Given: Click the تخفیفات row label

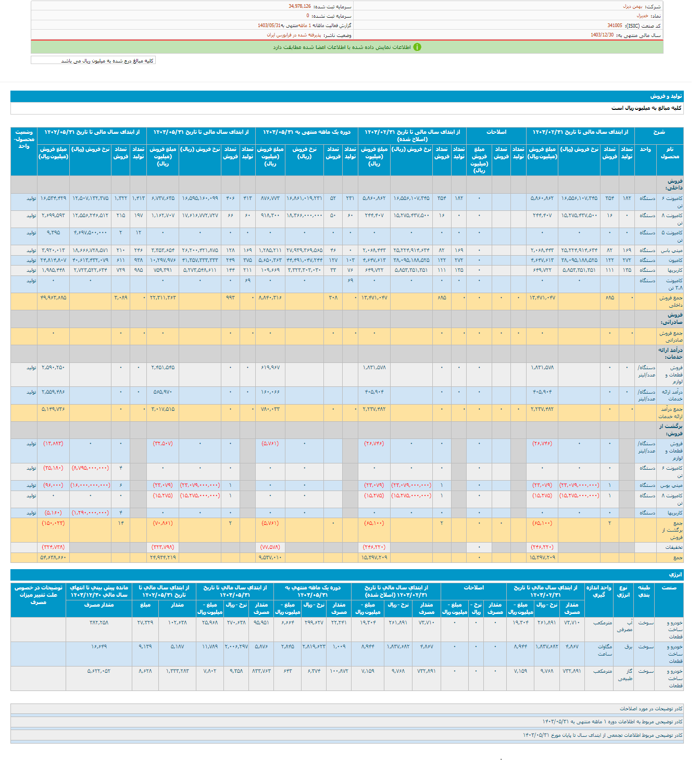Looking at the screenshot, I should (673, 547).
